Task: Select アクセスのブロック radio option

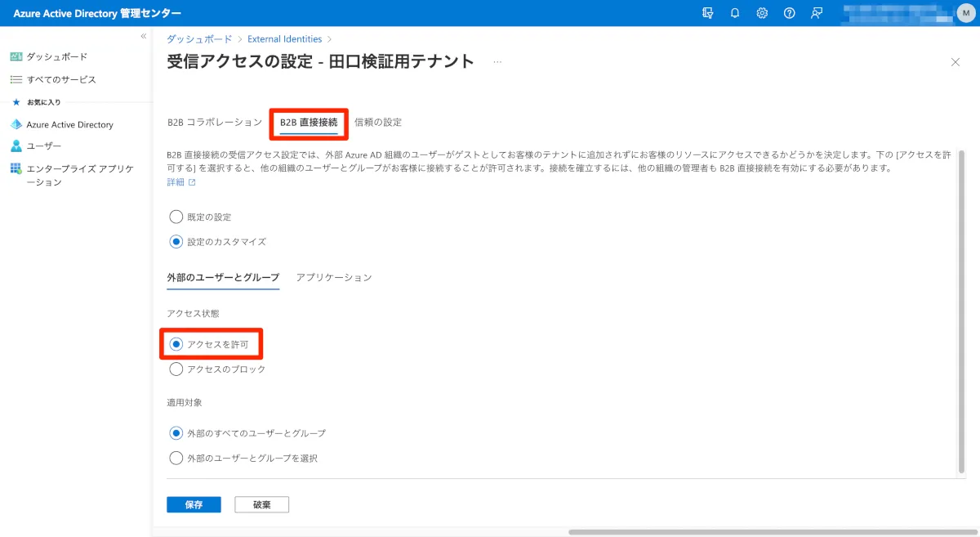Action: pyautogui.click(x=176, y=369)
